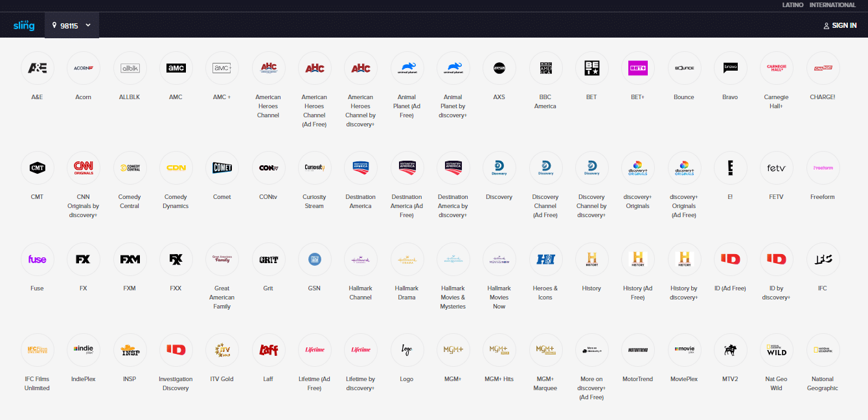Open the Acorn channel logo
This screenshot has height=420, width=868.
(84, 68)
